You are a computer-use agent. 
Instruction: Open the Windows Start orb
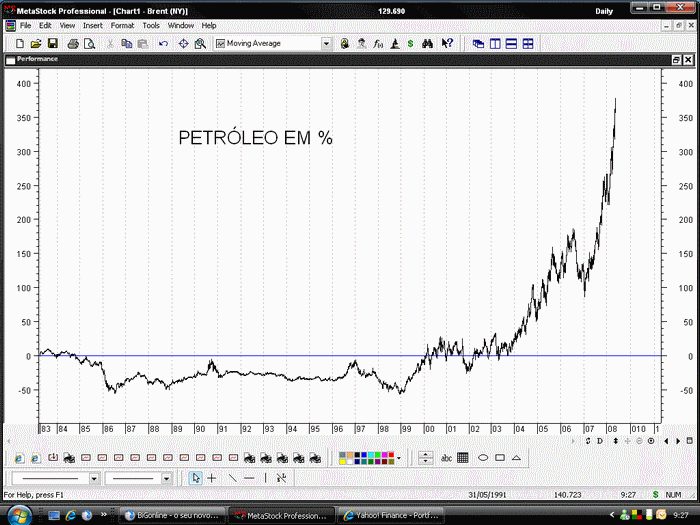19,515
